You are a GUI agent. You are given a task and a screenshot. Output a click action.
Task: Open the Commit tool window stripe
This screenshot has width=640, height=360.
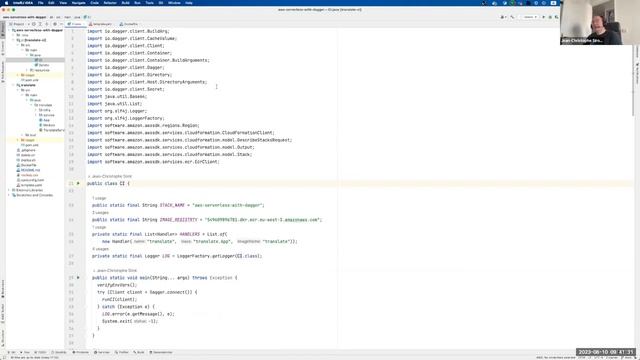point(3,48)
